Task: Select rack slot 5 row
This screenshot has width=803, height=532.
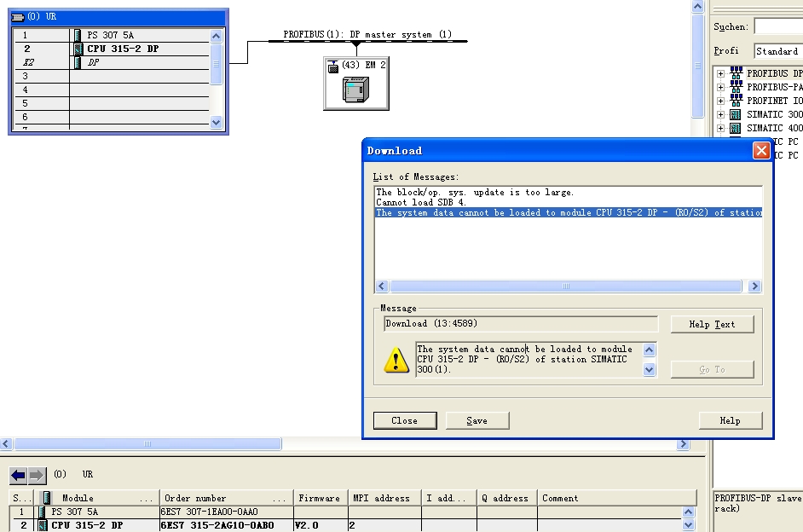Action: [111, 103]
